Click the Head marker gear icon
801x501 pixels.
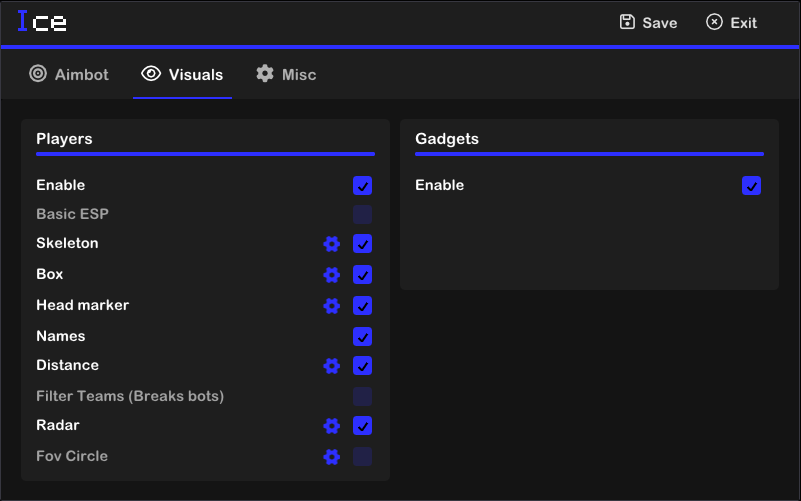click(332, 306)
